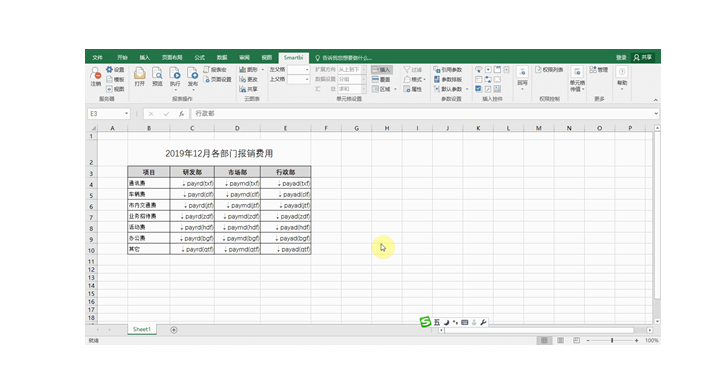Click the 发布 publish icon
Viewport: 714px width, 376px height.
tap(193, 76)
